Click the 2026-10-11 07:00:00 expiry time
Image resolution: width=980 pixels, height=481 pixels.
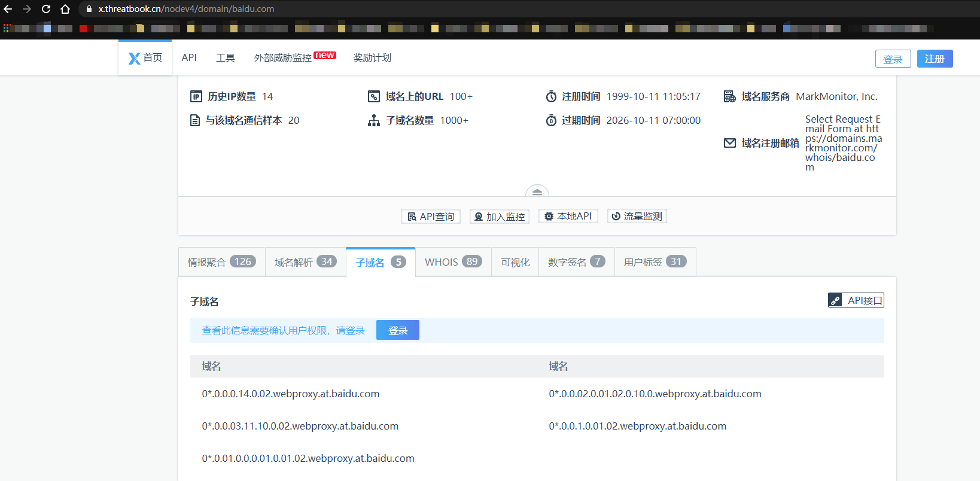[x=653, y=120]
